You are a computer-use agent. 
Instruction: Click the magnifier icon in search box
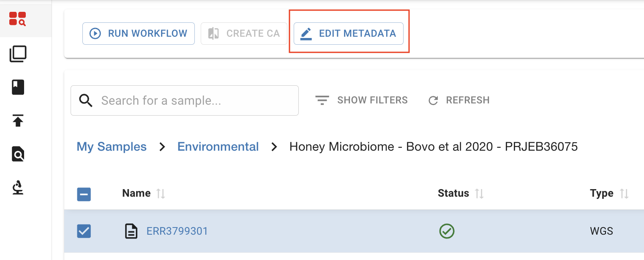click(x=86, y=100)
